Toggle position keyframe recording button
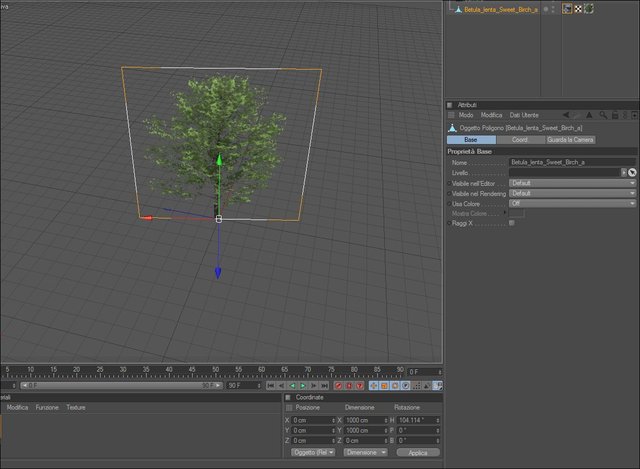 [373, 385]
